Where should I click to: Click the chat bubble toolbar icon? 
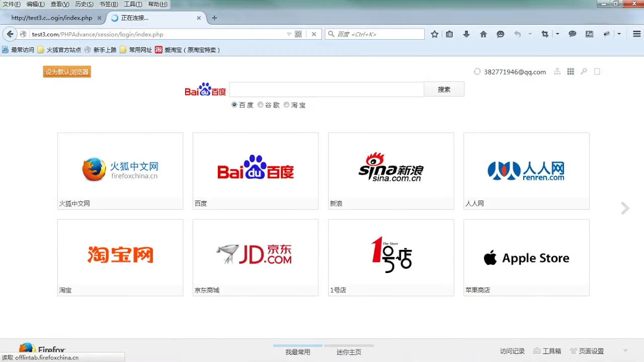tap(573, 34)
